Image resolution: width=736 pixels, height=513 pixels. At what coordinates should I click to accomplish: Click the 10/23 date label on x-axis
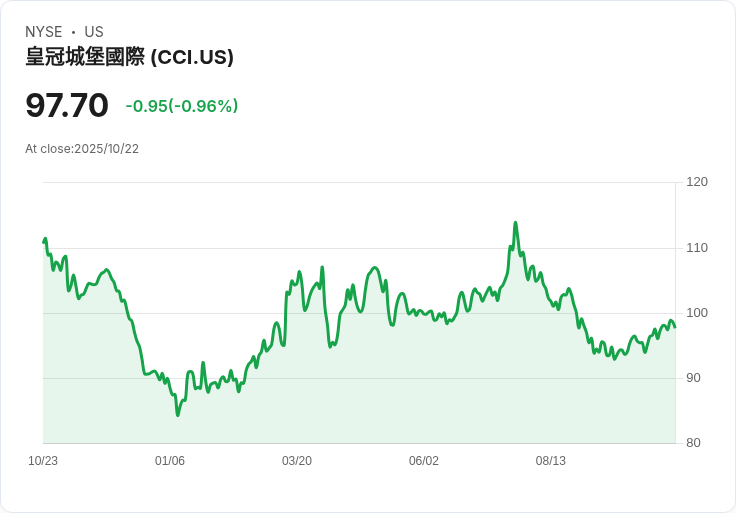pos(43,461)
